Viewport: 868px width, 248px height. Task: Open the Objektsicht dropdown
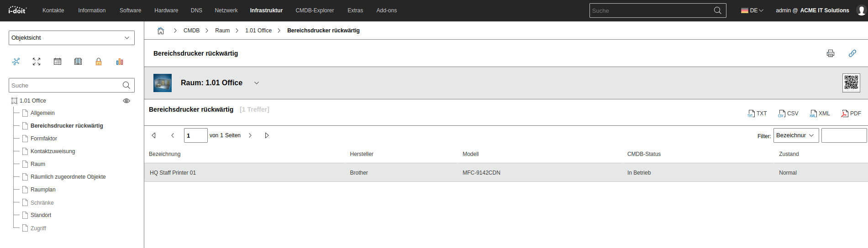[x=72, y=38]
